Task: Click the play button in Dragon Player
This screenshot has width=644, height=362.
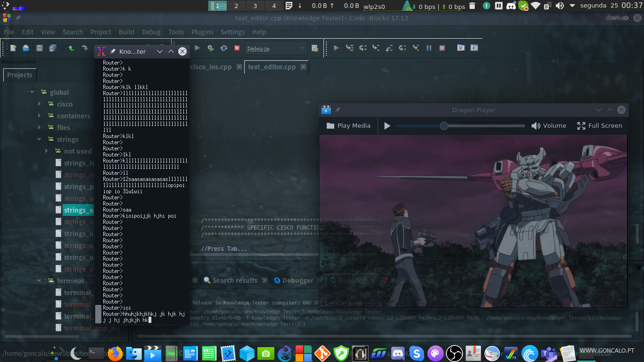Action: [387, 126]
